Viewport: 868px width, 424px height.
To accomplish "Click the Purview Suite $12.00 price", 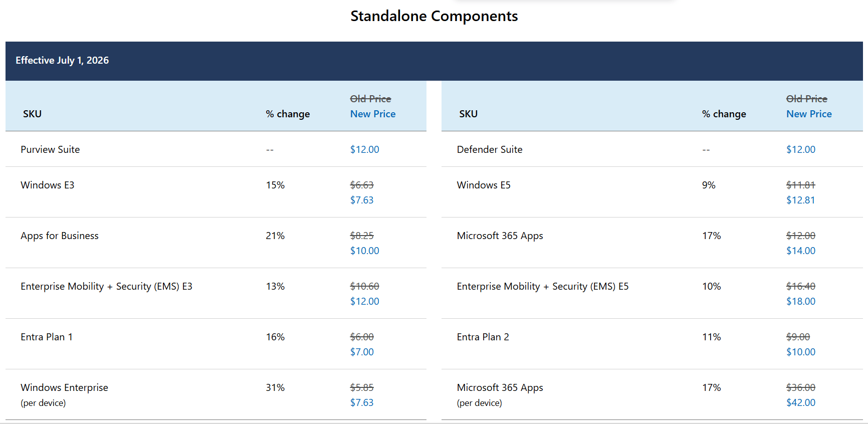I will pos(364,149).
